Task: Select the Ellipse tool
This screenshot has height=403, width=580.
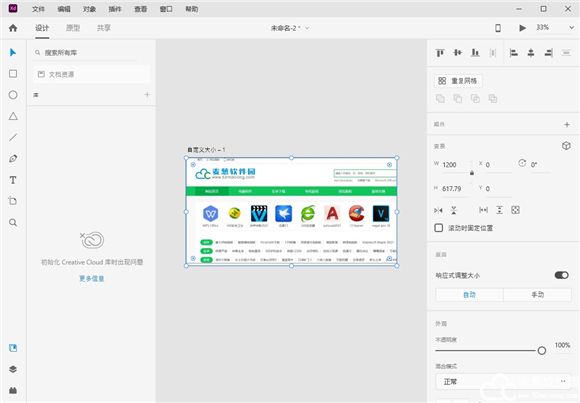Action: click(x=13, y=95)
